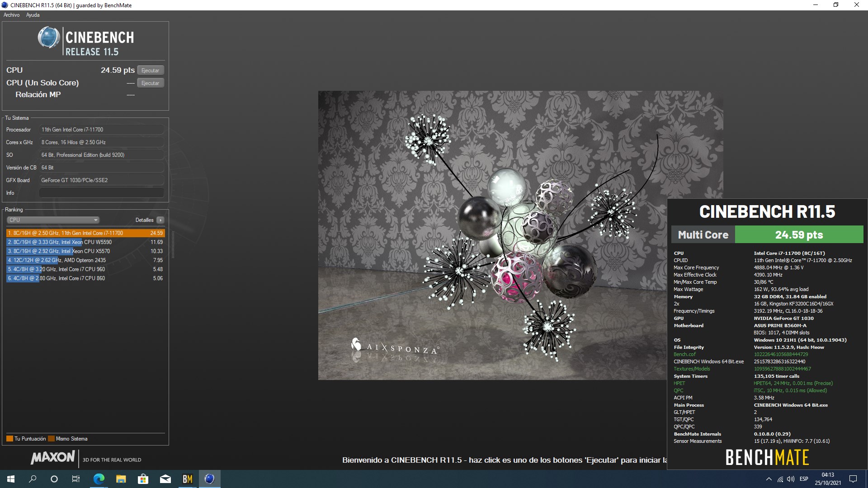Expand Detalles arrow in Ranking
This screenshot has width=868, height=488.
(x=160, y=220)
